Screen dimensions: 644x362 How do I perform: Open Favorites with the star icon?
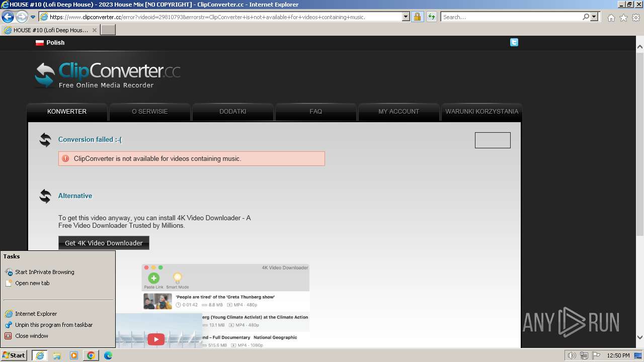coord(623,18)
